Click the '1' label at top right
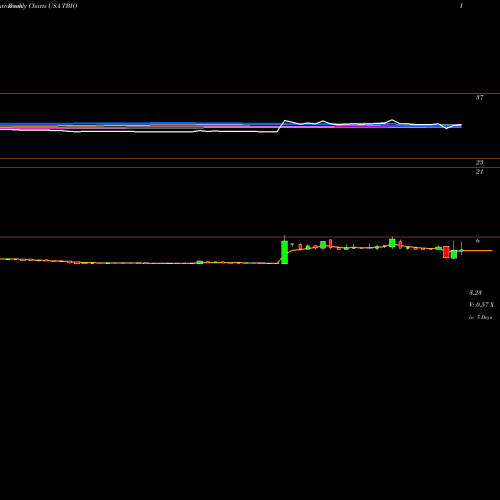The image size is (500, 500). 461,6
